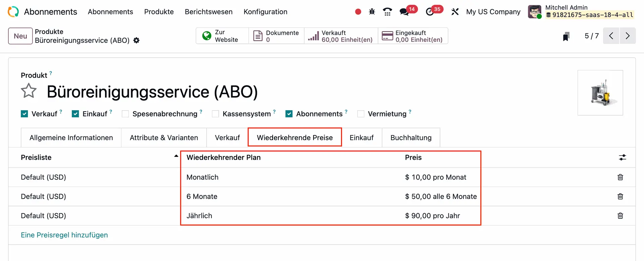The image size is (644, 261).
Task: Click the bookmark icon near pager
Action: (566, 36)
